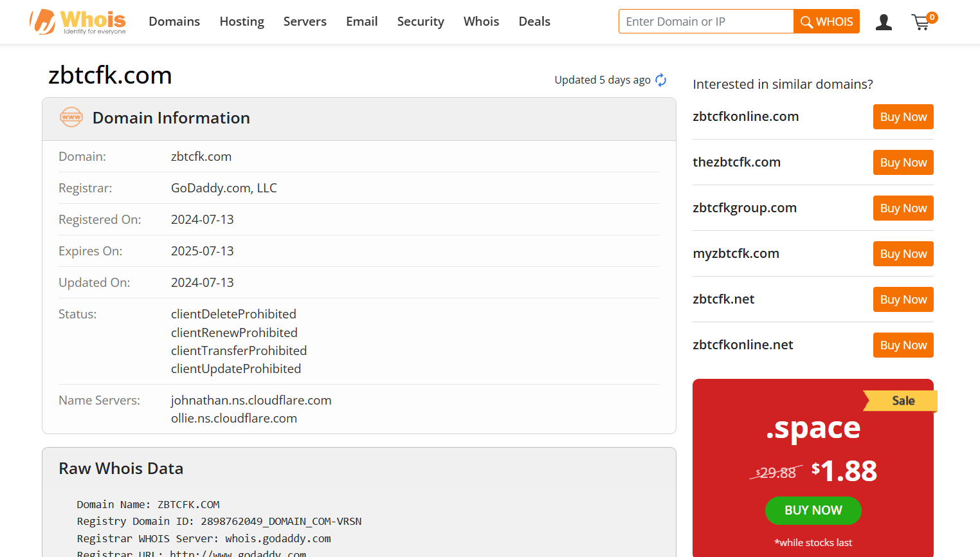This screenshot has width=980, height=557.
Task: Open the Security menu
Action: [421, 21]
